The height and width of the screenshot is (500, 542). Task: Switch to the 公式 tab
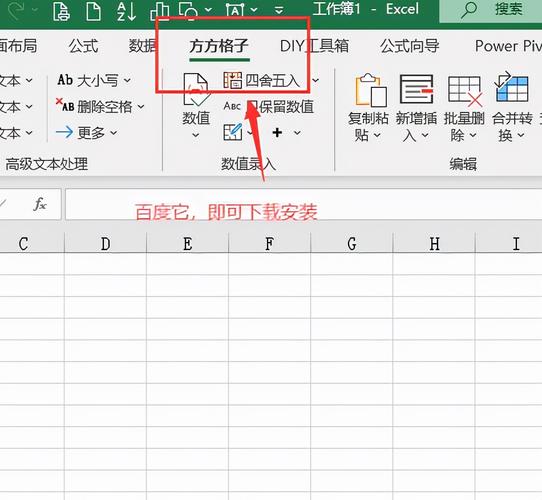pos(83,46)
